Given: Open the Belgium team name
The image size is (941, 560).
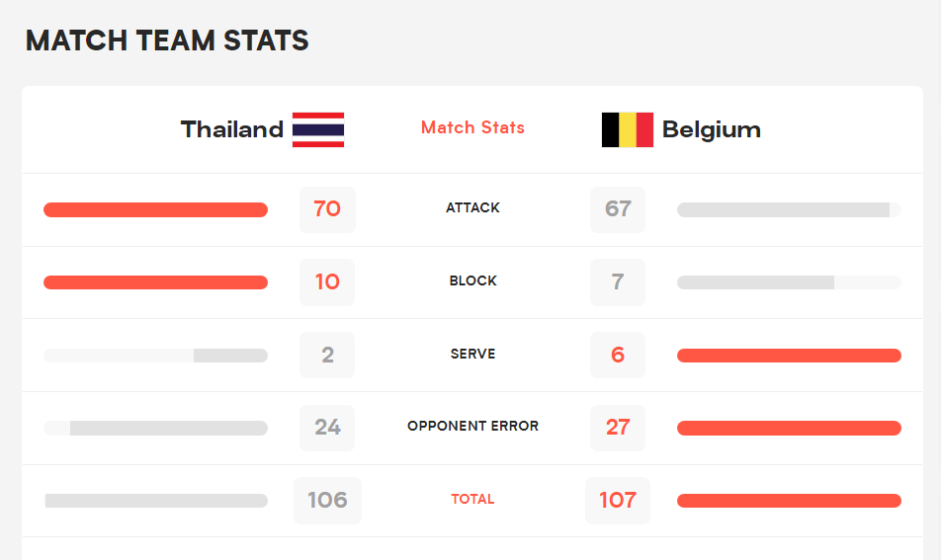Looking at the screenshot, I should (x=711, y=130).
